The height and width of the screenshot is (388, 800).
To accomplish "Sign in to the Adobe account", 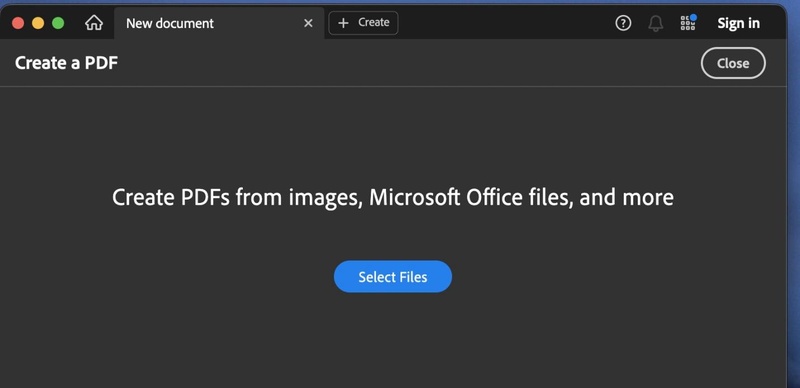I will [x=738, y=23].
